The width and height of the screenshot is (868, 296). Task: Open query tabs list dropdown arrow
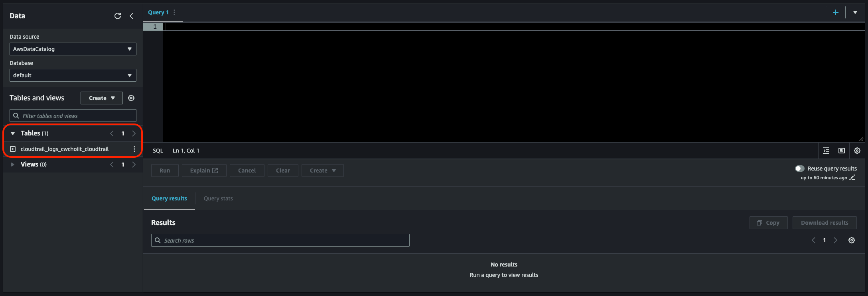pyautogui.click(x=855, y=12)
